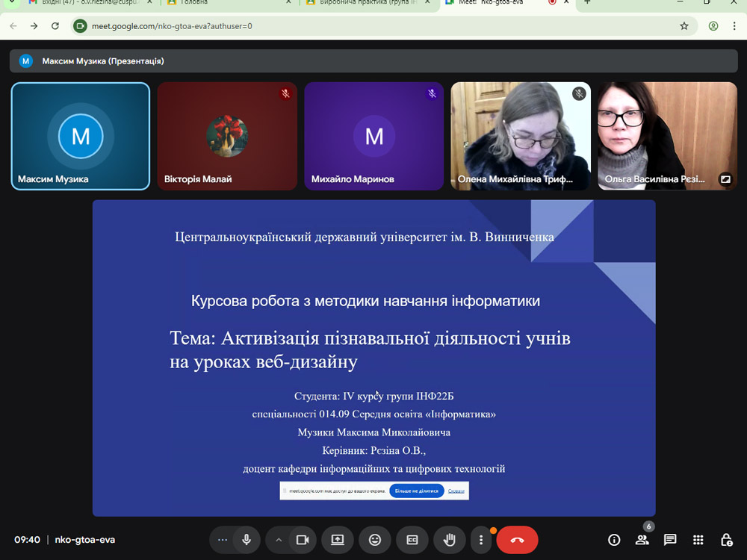Show the participants people panel
The width and height of the screenshot is (747, 560).
point(642,540)
